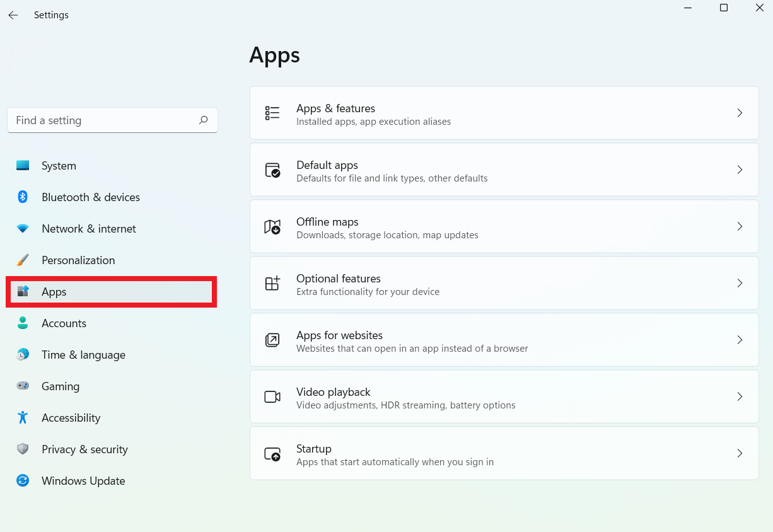
Task: Click the Gaming controller icon
Action: click(23, 386)
